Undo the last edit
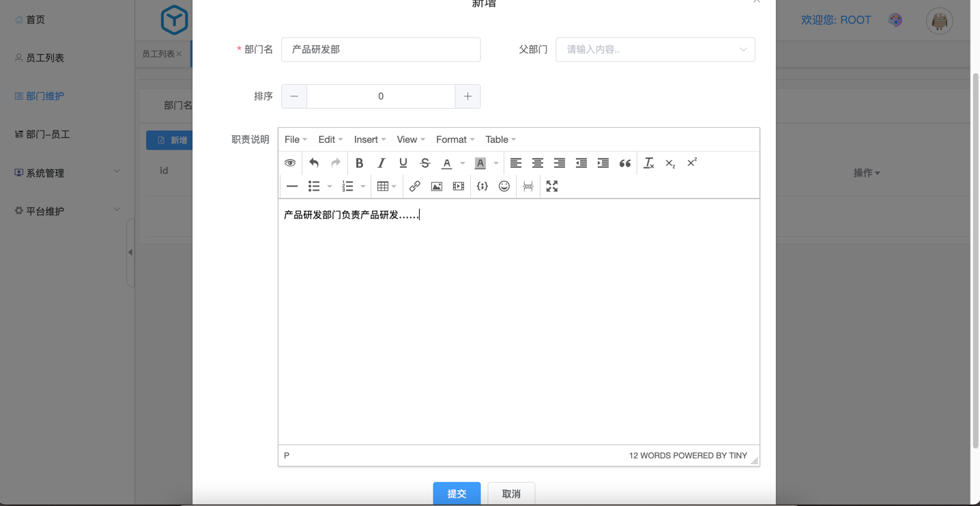The image size is (980, 506). 314,163
